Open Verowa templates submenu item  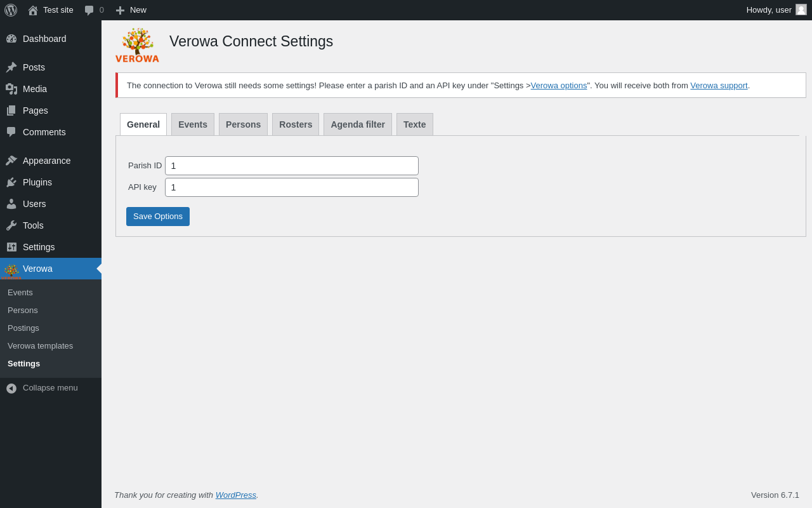pos(40,346)
